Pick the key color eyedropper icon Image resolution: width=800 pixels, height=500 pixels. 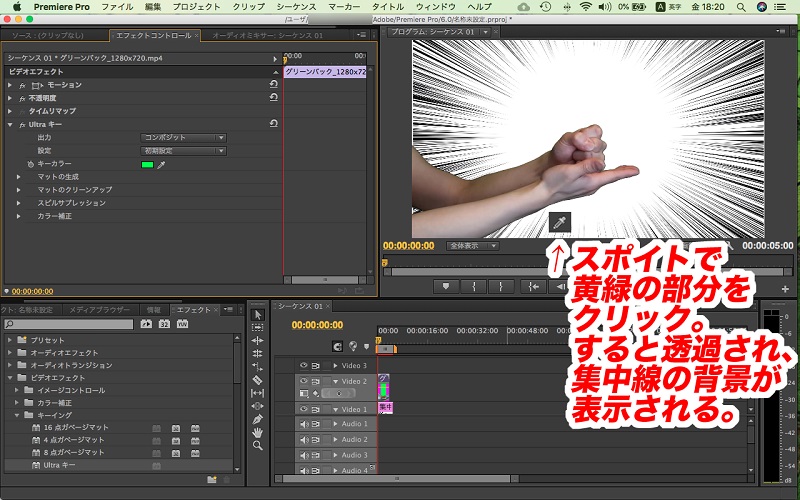(x=161, y=165)
